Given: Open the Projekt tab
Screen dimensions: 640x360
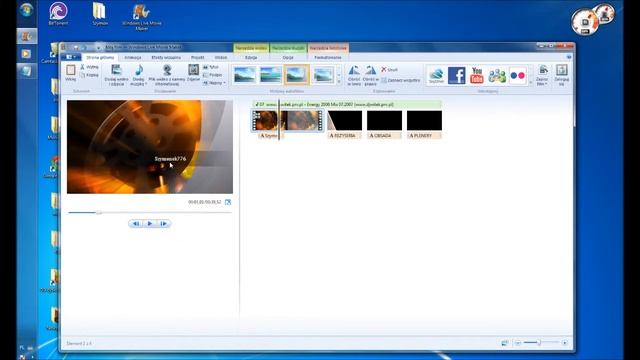Looking at the screenshot, I should 198,58.
